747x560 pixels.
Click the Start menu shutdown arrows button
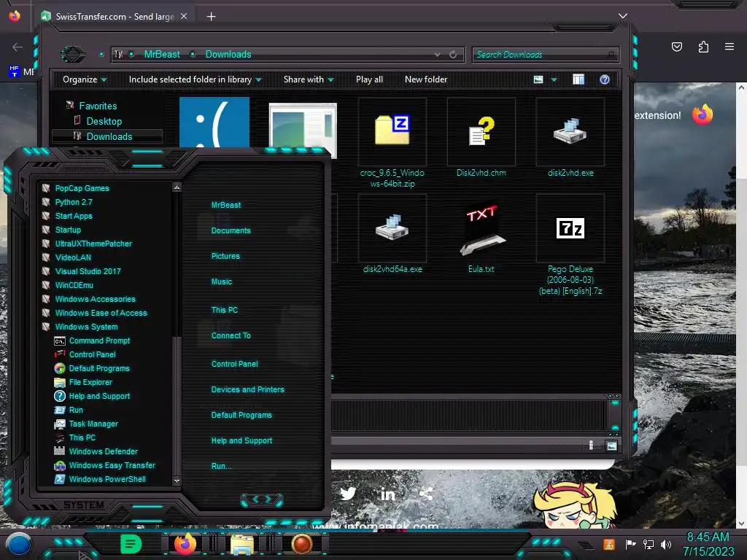click(262, 499)
